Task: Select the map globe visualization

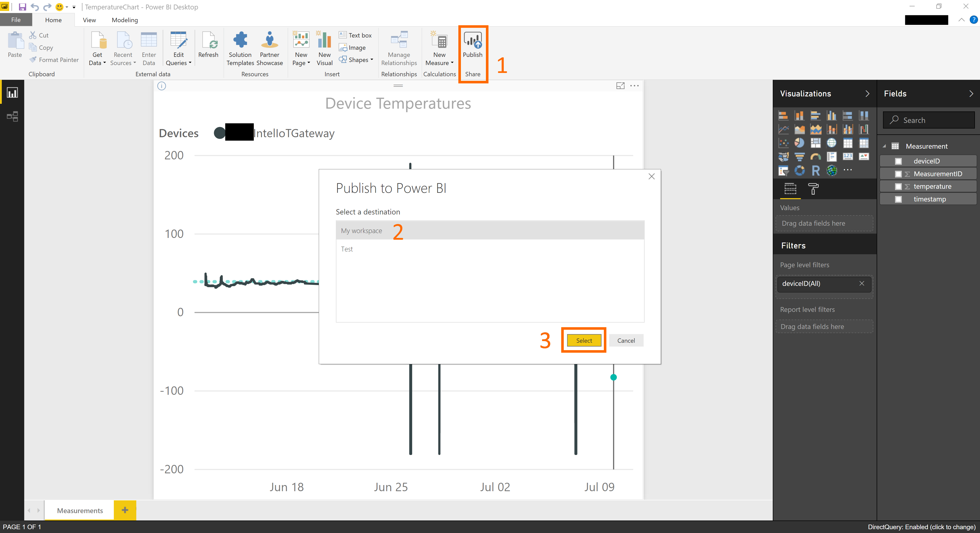Action: click(832, 143)
